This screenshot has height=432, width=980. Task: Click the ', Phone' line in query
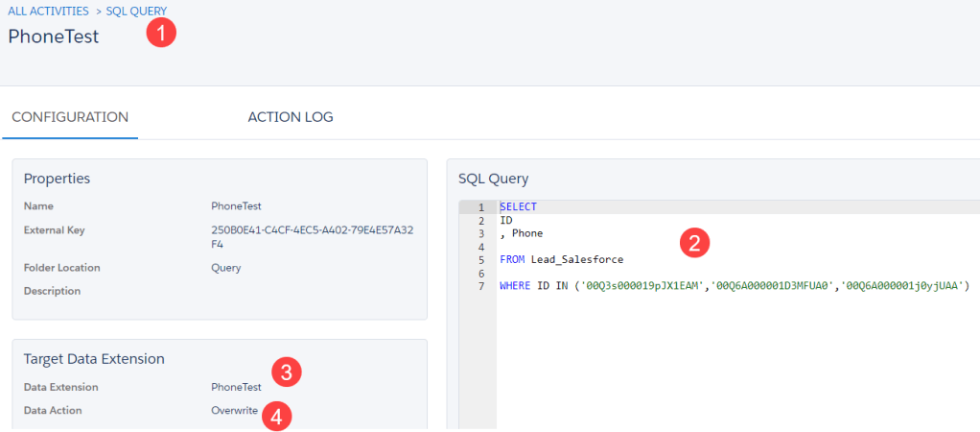click(522, 233)
